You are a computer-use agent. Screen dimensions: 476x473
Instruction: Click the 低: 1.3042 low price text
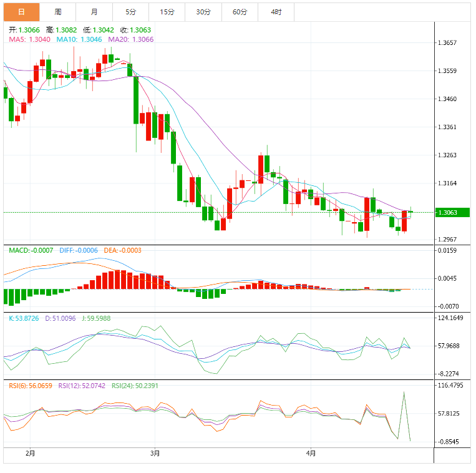click(x=99, y=30)
